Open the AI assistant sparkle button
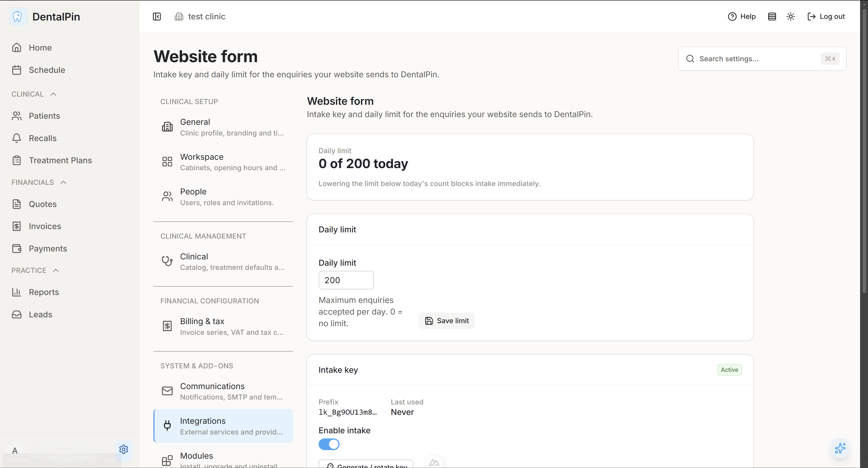The image size is (868, 468). (840, 448)
